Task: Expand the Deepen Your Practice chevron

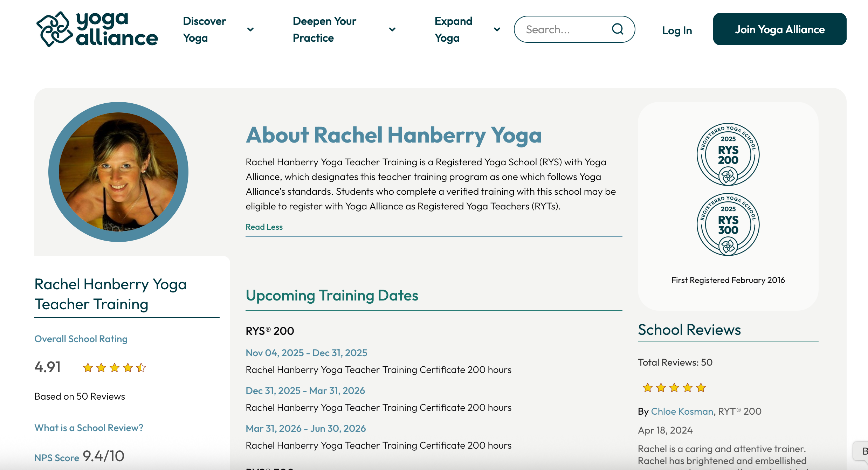Action: tap(392, 29)
